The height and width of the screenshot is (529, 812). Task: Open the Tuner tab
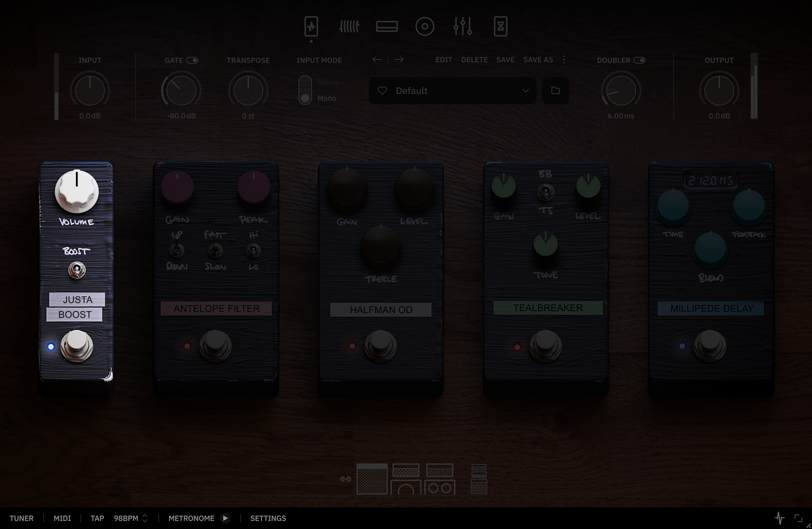coord(22,518)
